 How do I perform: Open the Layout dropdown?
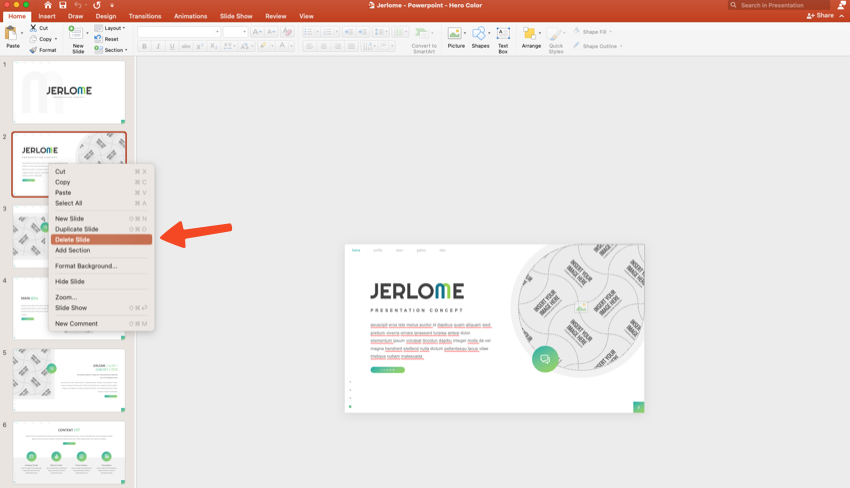tap(111, 28)
